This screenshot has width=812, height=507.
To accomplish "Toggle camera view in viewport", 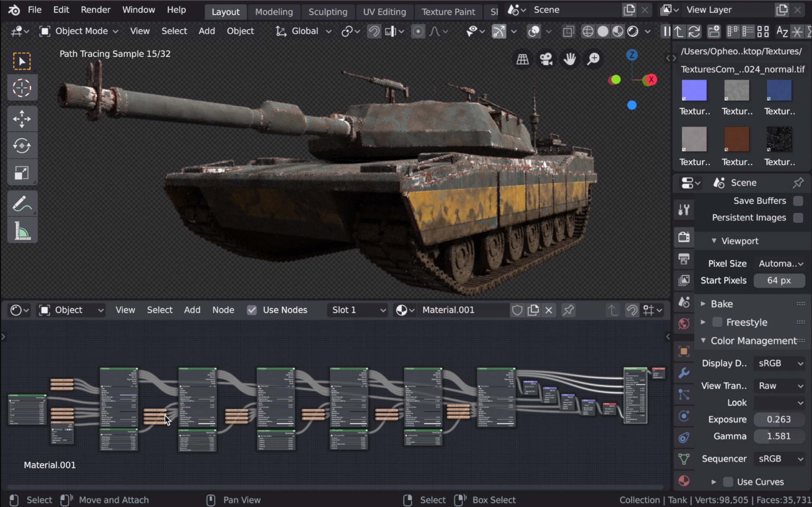I will (546, 59).
